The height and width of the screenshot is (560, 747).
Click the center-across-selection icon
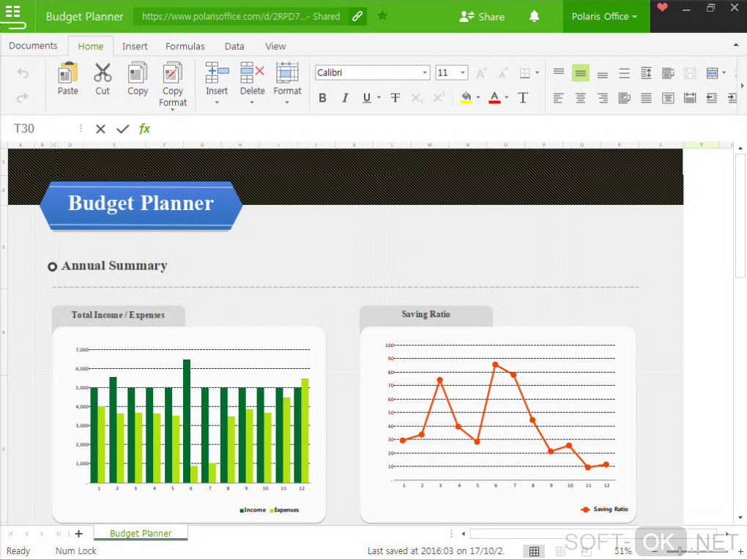pyautogui.click(x=668, y=98)
